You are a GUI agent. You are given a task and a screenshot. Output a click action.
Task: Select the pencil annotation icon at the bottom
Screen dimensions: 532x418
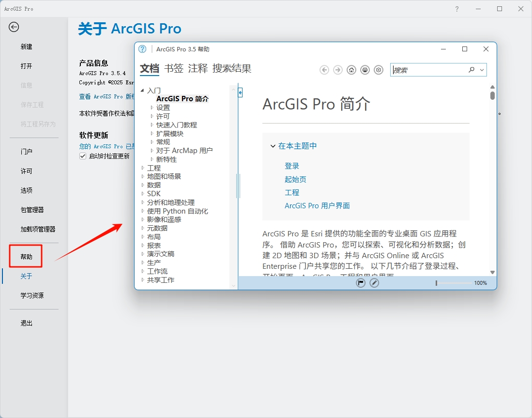point(374,282)
